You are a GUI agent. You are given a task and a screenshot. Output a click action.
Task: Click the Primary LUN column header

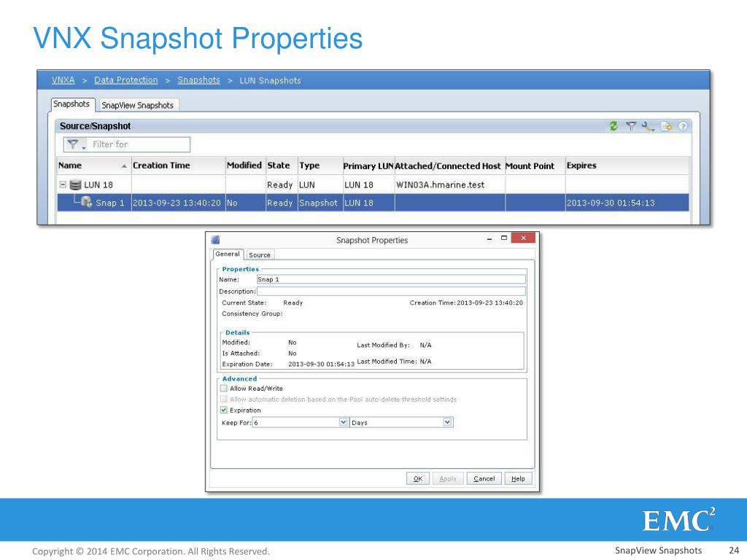pos(368,166)
